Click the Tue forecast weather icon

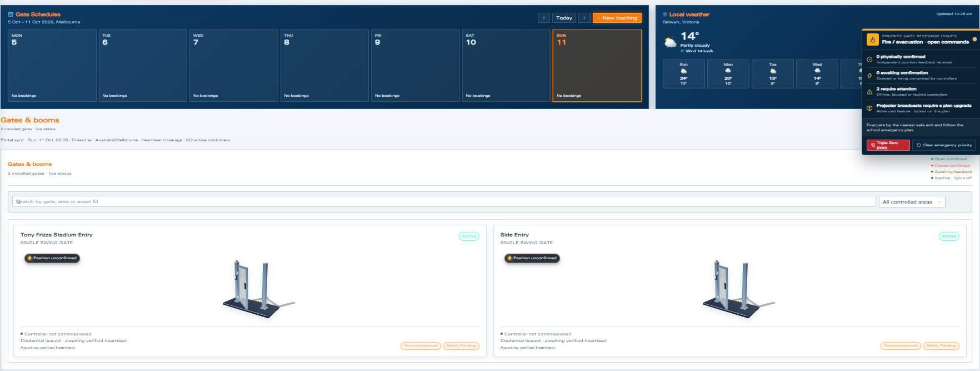(773, 71)
